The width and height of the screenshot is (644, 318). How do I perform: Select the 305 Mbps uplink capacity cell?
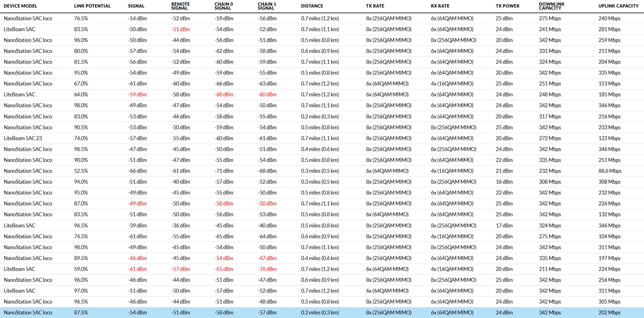609,302
